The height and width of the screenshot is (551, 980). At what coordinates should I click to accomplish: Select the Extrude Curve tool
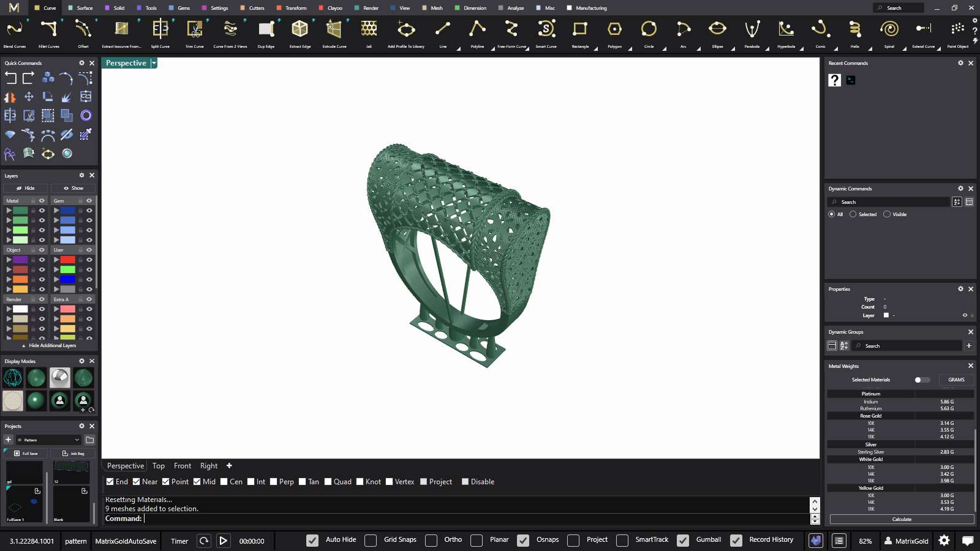point(334,33)
